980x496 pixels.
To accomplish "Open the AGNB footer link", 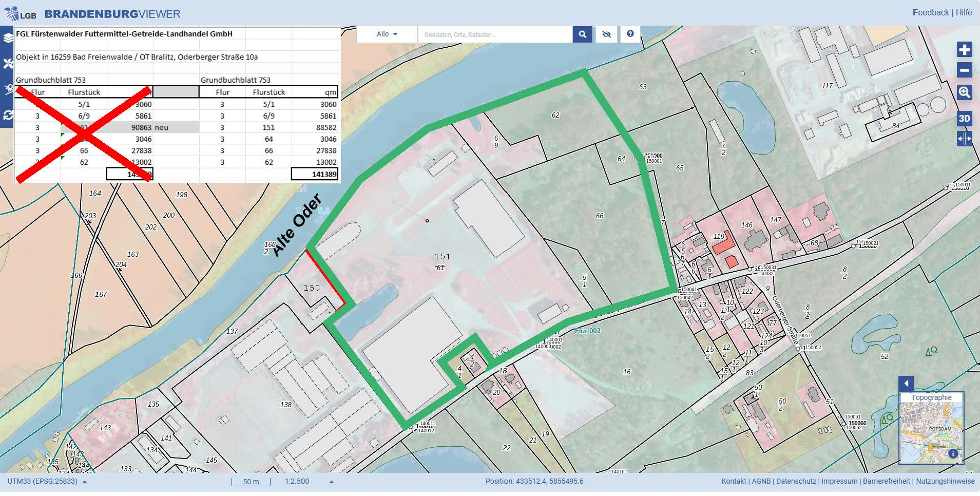I will (x=761, y=482).
